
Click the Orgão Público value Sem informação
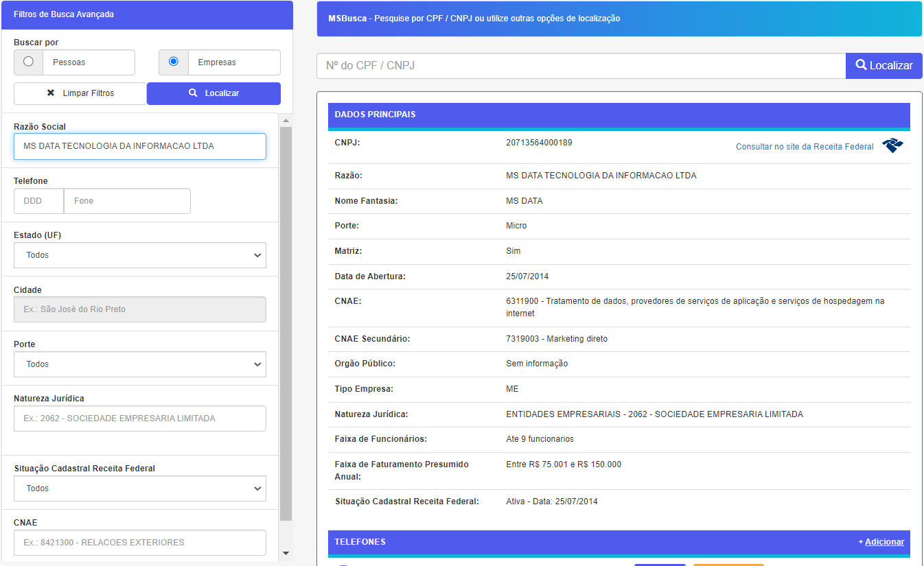(x=537, y=364)
